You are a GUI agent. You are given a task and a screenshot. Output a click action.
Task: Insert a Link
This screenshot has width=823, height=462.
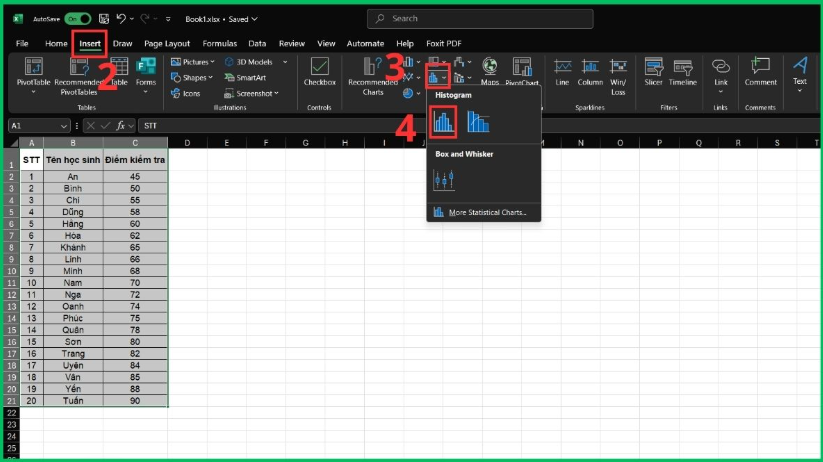721,76
